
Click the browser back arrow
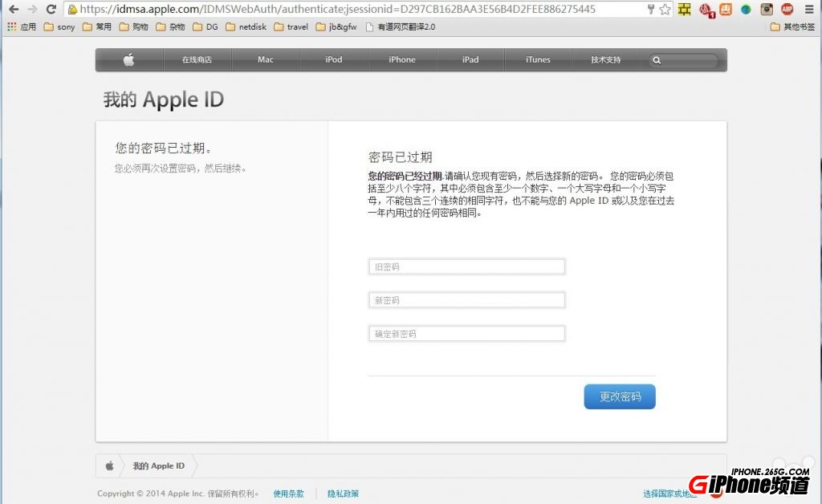(13, 10)
